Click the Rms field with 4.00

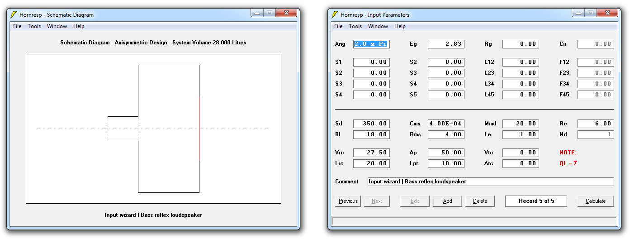point(446,134)
